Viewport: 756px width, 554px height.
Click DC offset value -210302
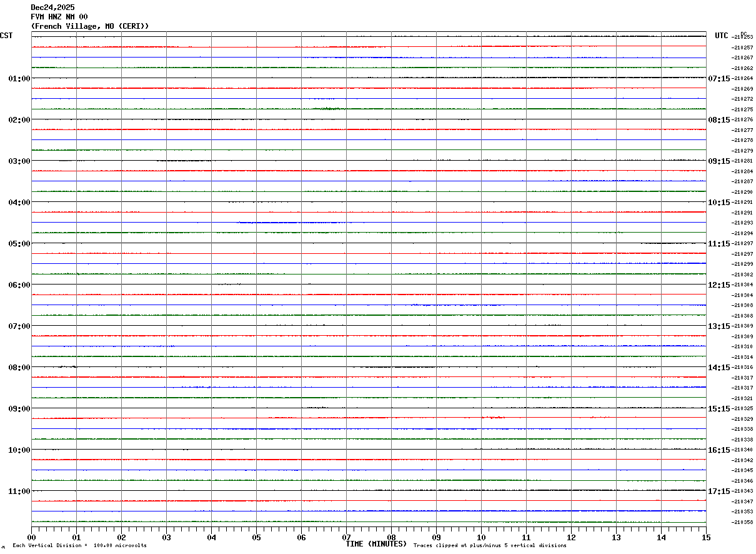[x=742, y=274]
